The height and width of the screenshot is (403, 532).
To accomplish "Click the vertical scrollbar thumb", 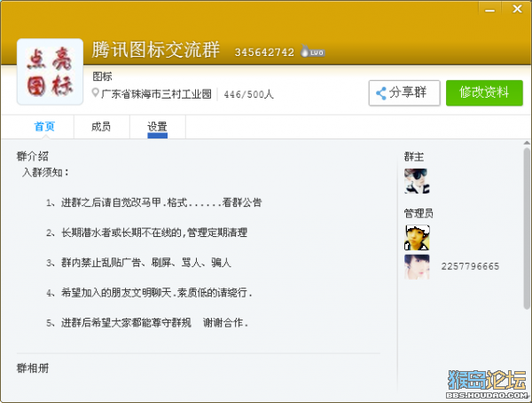I will (527, 229).
